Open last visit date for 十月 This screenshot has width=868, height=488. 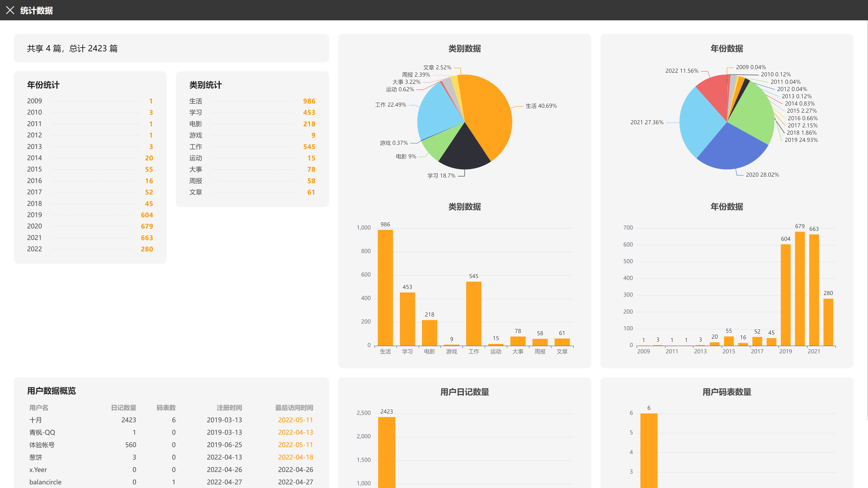tap(295, 420)
